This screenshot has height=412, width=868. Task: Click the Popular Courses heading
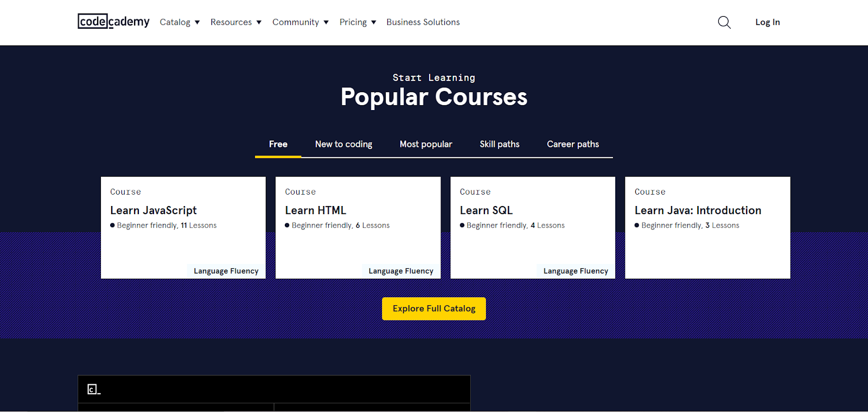click(434, 97)
